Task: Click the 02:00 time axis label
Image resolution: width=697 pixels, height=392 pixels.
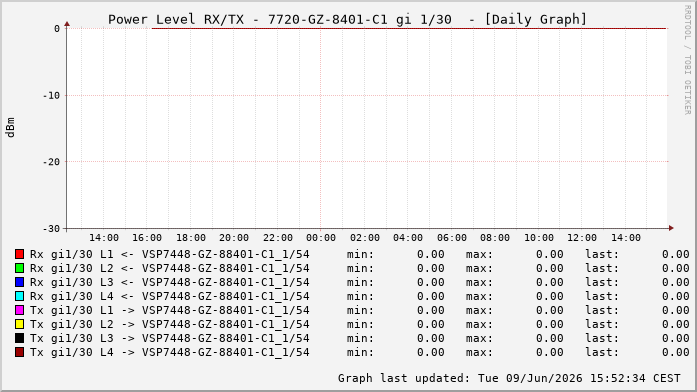Action: click(365, 238)
